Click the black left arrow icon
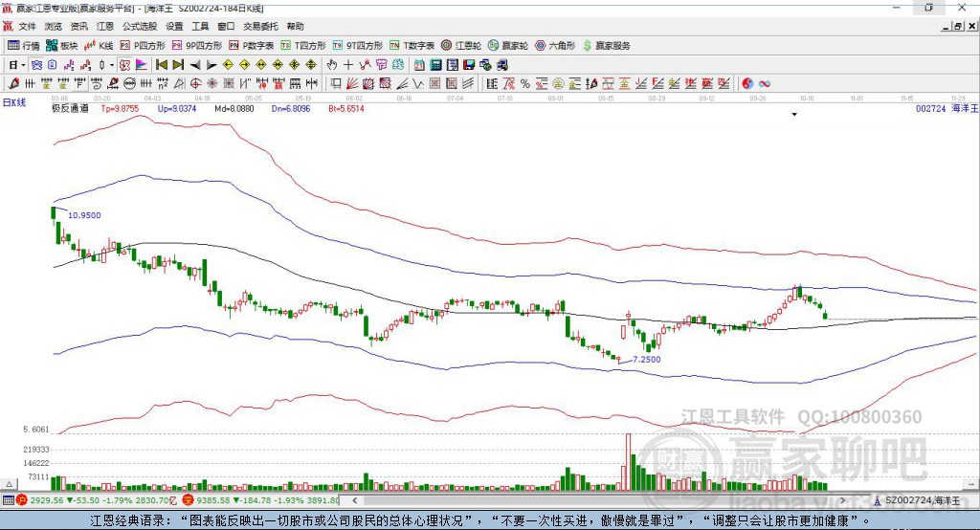 coord(195,65)
